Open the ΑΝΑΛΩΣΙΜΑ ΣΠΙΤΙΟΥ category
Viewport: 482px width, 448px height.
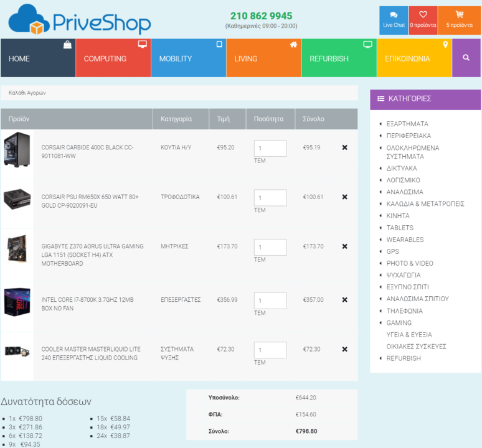pos(417,299)
